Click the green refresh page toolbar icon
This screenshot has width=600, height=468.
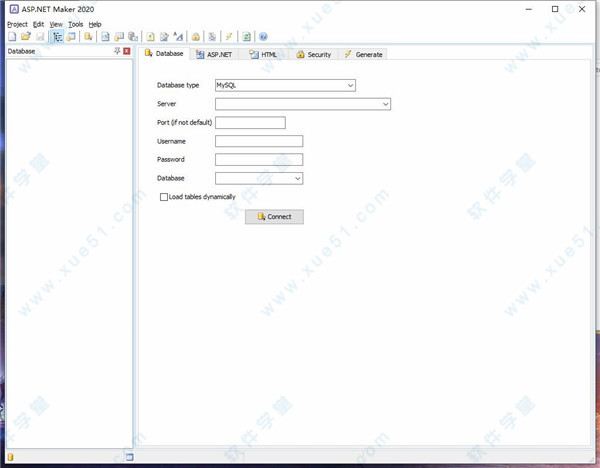(x=246, y=37)
